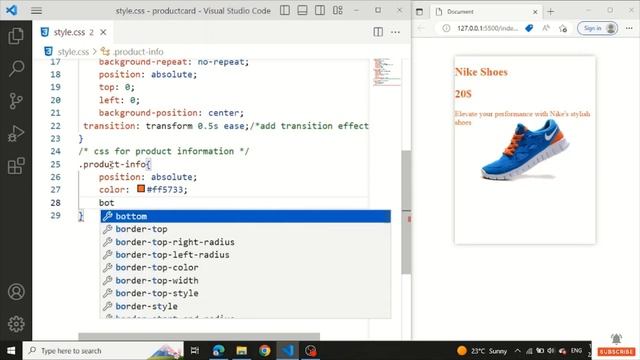
Task: Click the Nike Shoes heading in page
Action: [481, 72]
